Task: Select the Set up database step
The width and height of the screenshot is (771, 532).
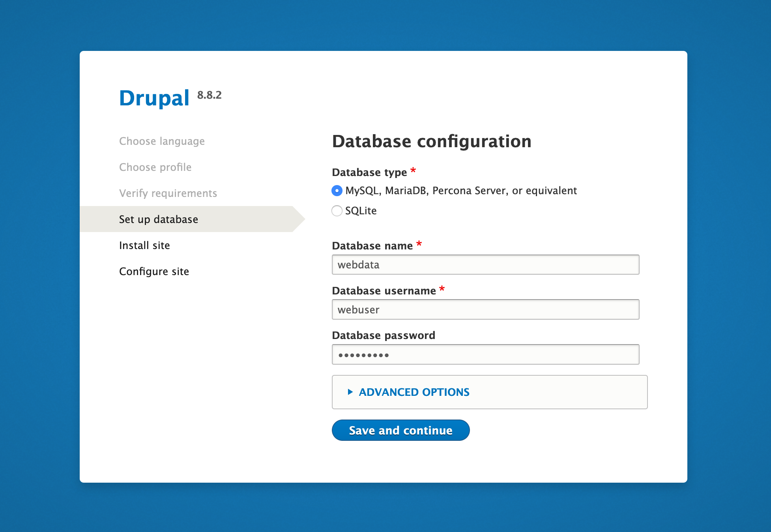Action: [x=159, y=219]
